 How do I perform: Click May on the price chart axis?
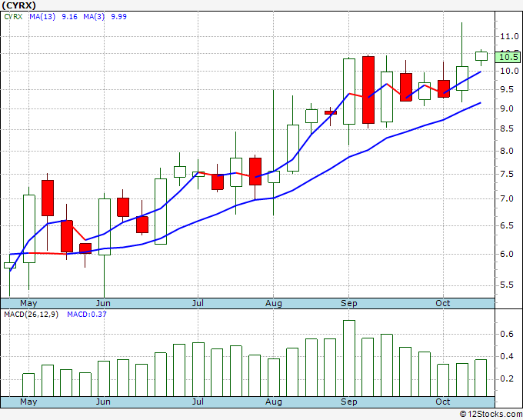tap(28, 304)
